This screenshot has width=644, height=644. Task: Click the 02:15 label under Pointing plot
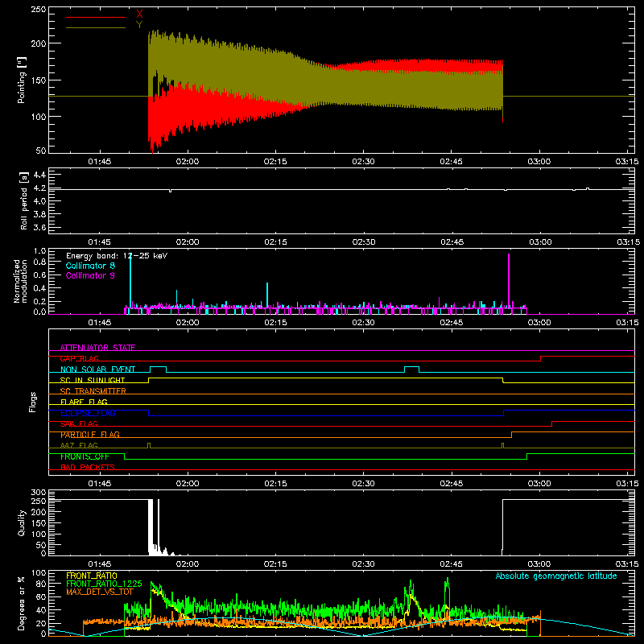pyautogui.click(x=275, y=162)
